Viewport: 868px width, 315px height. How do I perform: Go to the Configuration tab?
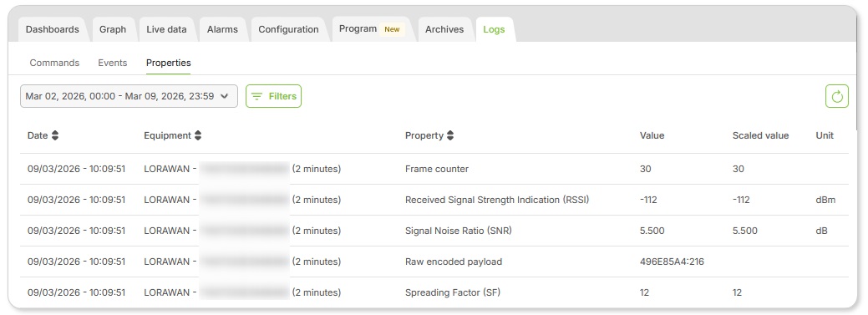[288, 29]
